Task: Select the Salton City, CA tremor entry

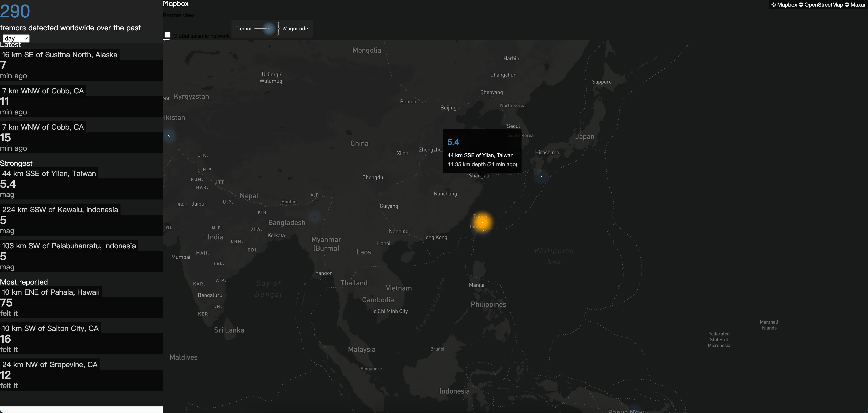Action: tap(51, 328)
